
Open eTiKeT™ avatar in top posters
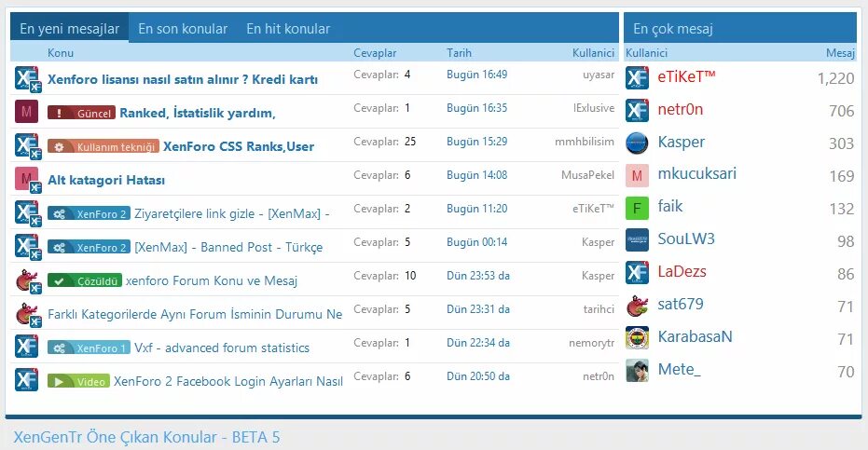pos(637,77)
